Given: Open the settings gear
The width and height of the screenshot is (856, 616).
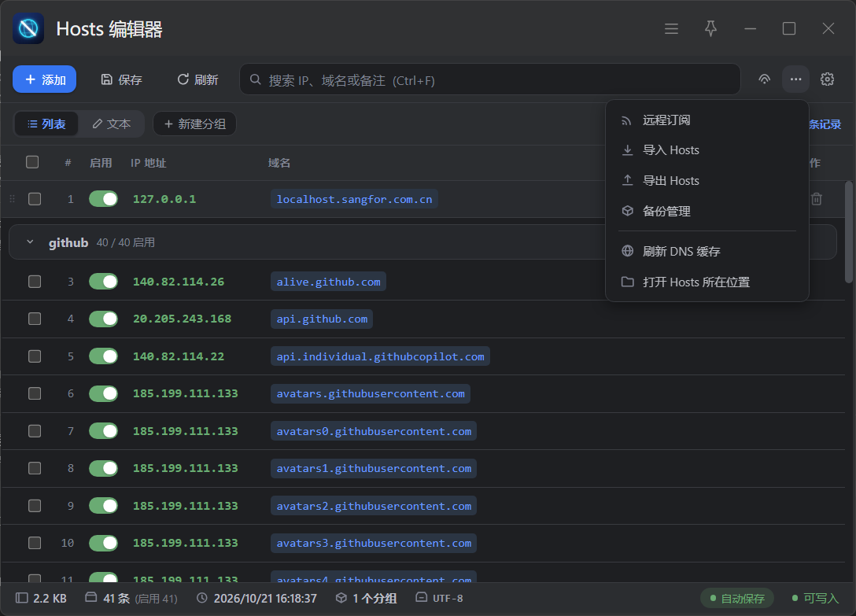Looking at the screenshot, I should point(827,79).
